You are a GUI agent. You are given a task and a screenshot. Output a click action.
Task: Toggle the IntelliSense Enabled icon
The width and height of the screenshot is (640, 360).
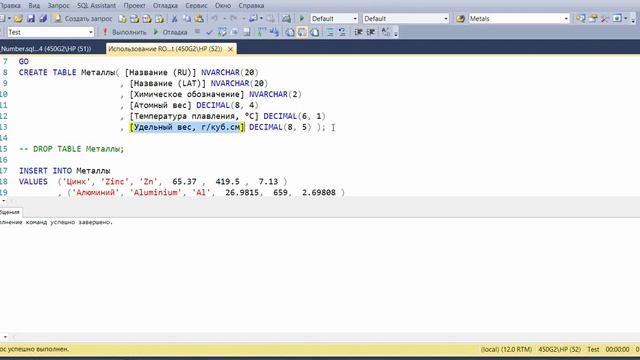click(x=247, y=32)
